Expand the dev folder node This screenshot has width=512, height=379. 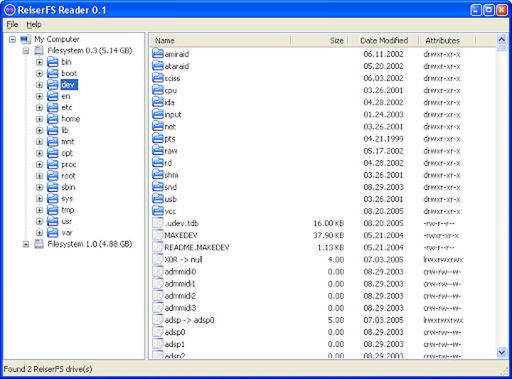[x=39, y=85]
